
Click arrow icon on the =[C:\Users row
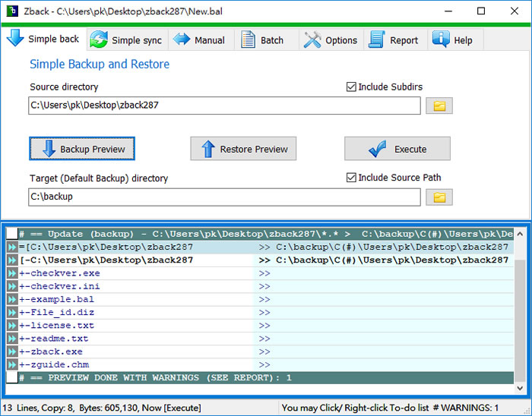click(x=12, y=247)
